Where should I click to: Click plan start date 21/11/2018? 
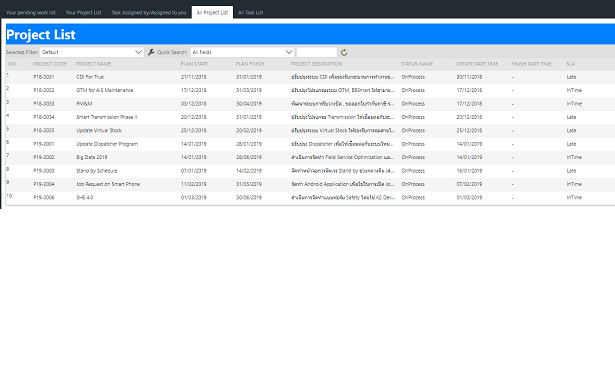(194, 77)
